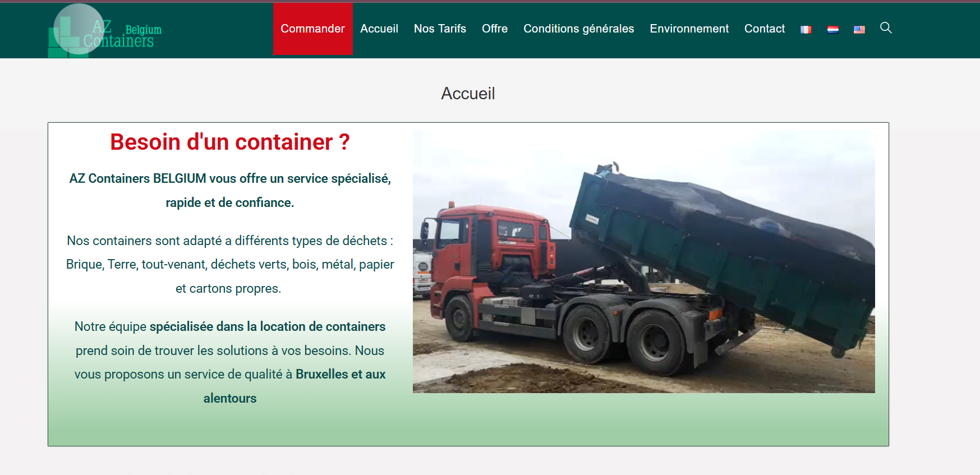Click the search magnifier icon
The image size is (980, 475).
[x=886, y=28]
